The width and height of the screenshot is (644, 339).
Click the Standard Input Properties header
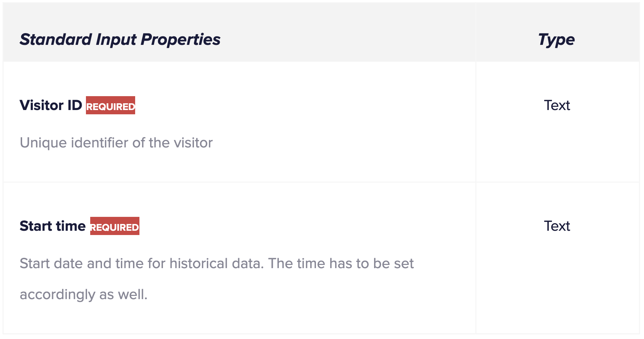(x=120, y=40)
